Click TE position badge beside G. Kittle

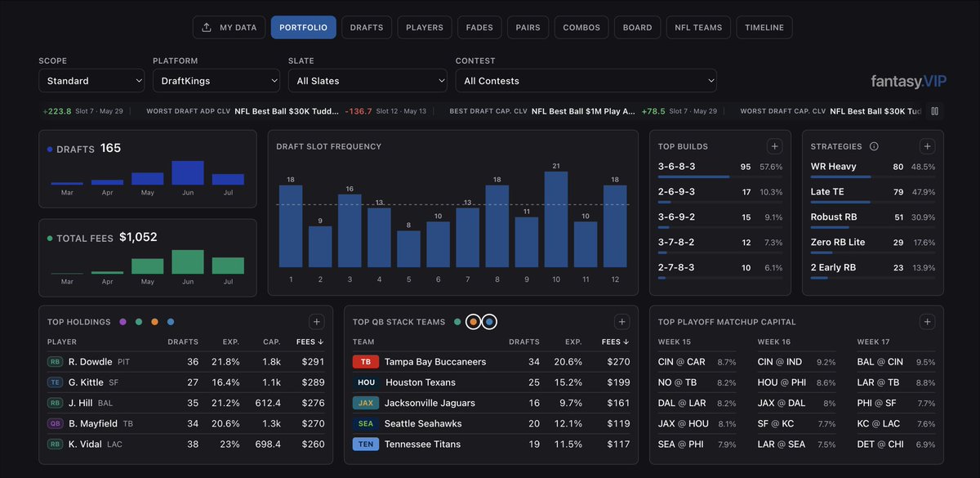[x=56, y=382]
